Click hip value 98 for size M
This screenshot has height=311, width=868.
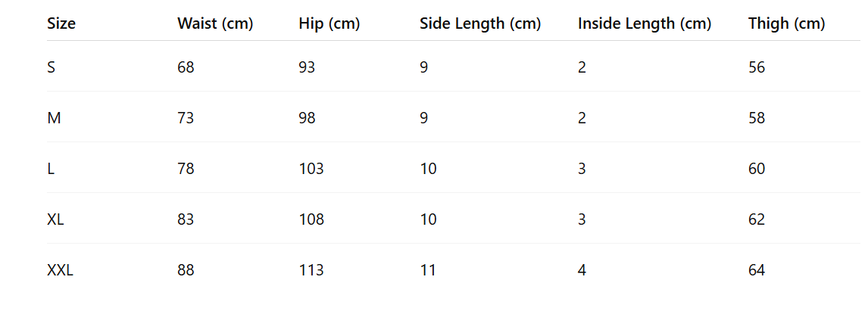tap(308, 118)
